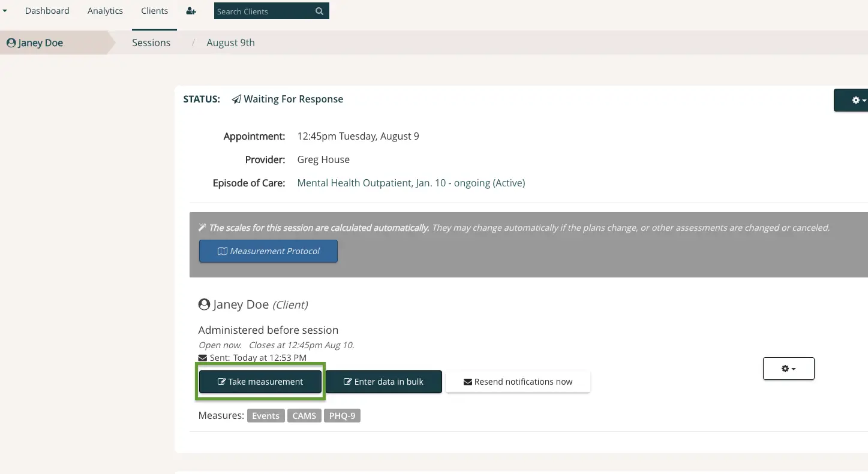Select the CAMS measure badge
This screenshot has width=868, height=474.
tap(304, 415)
